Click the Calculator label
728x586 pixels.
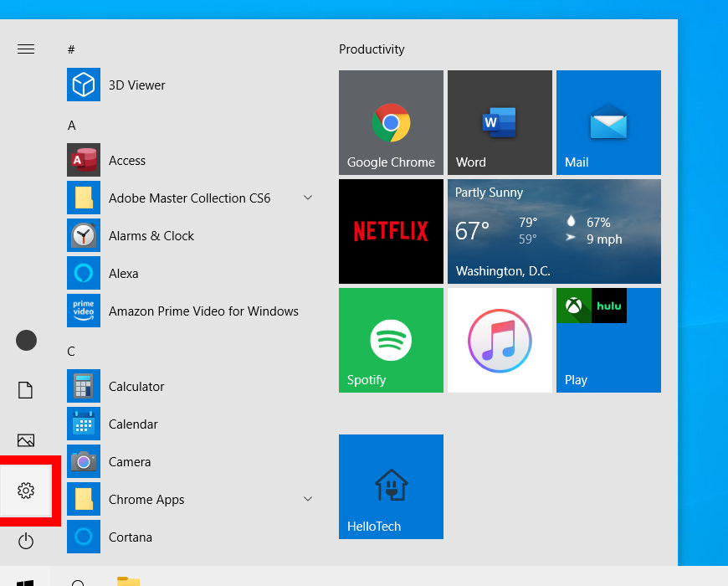click(x=136, y=386)
